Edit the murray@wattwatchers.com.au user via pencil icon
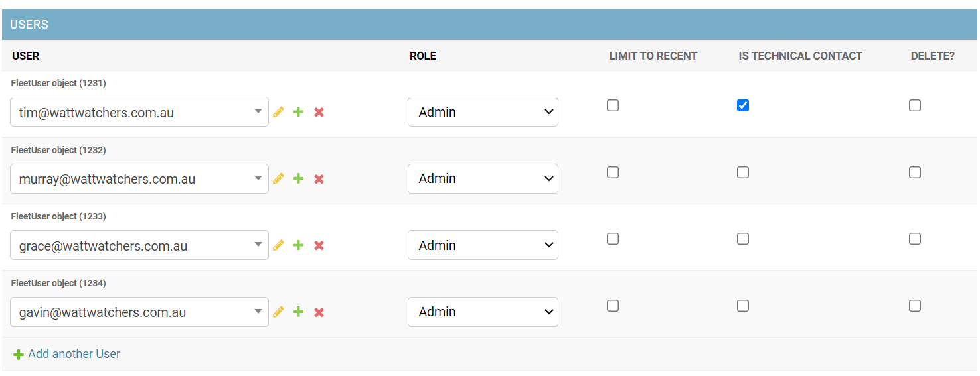 (278, 178)
